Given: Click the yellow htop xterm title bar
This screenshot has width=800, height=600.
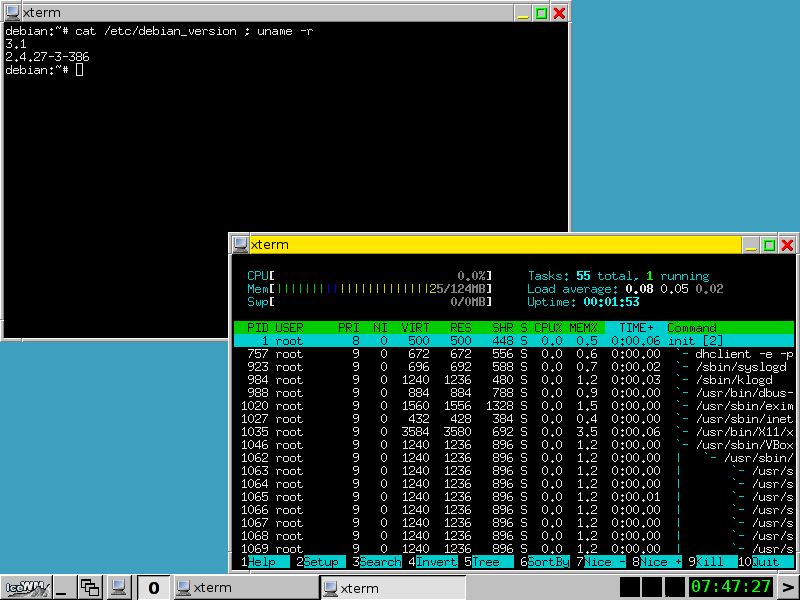Looking at the screenshot, I should point(495,245).
